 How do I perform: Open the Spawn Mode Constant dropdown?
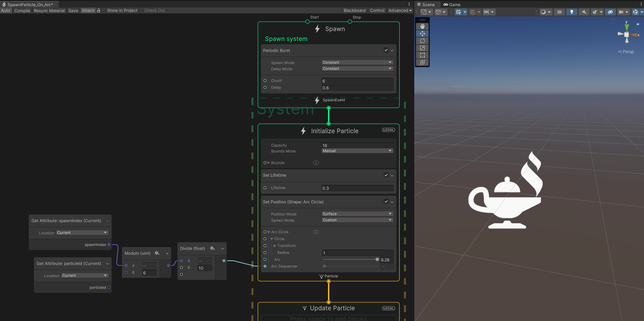click(x=357, y=62)
